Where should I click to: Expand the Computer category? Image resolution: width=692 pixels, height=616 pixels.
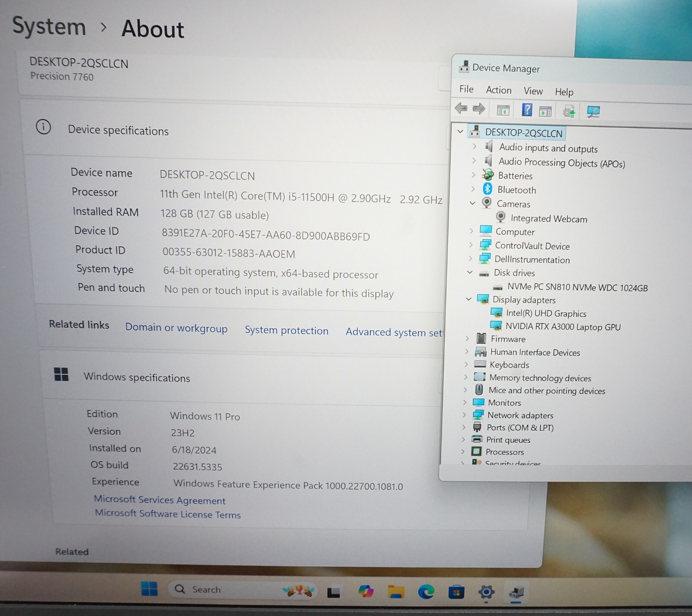click(x=471, y=231)
